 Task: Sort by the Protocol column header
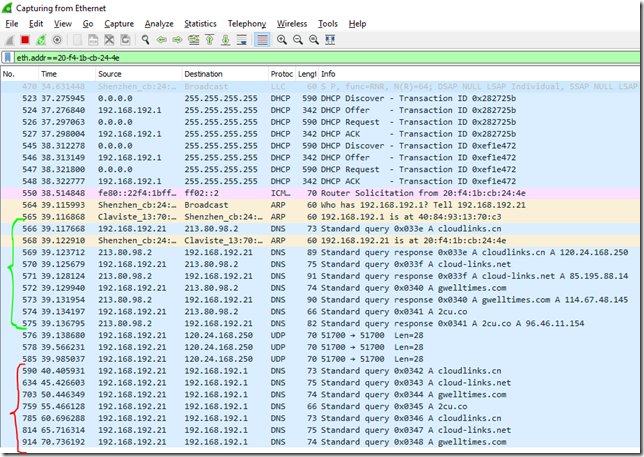[281, 74]
